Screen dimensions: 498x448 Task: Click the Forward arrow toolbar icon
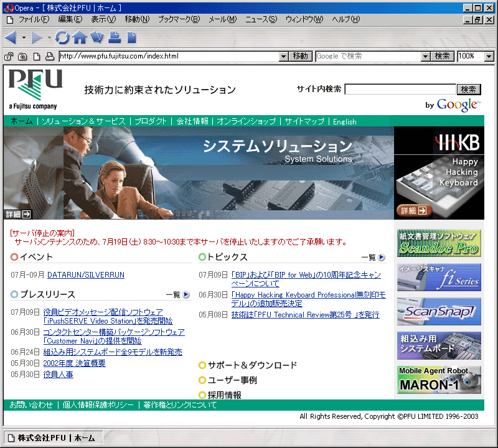point(37,37)
